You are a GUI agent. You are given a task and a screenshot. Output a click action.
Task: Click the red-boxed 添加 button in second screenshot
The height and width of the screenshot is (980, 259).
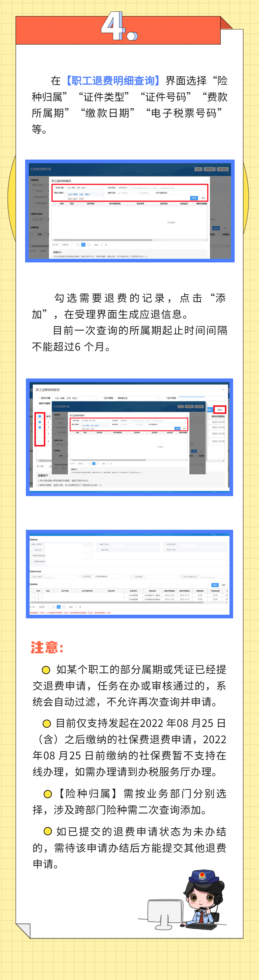pyautogui.click(x=219, y=409)
